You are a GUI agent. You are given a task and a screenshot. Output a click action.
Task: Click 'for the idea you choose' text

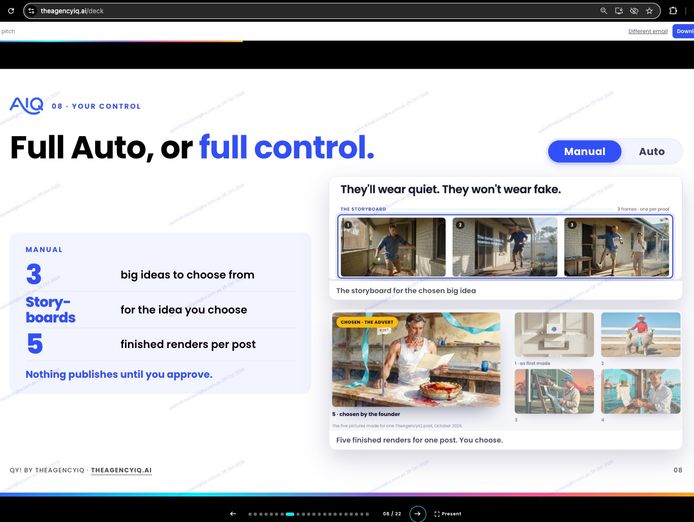pos(184,309)
